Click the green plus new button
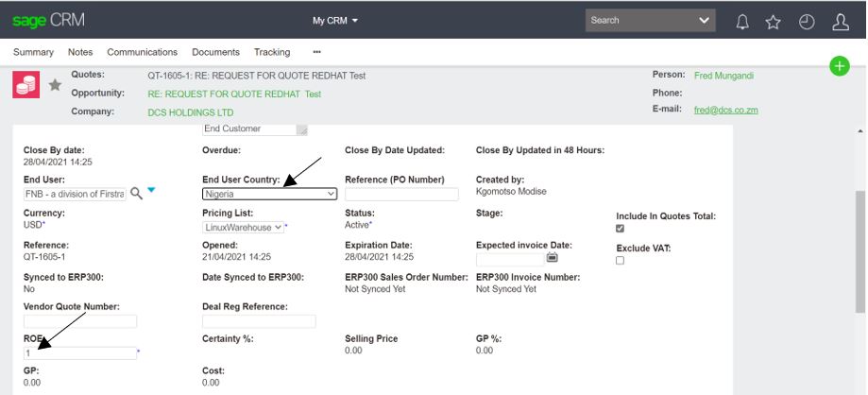 pos(839,66)
